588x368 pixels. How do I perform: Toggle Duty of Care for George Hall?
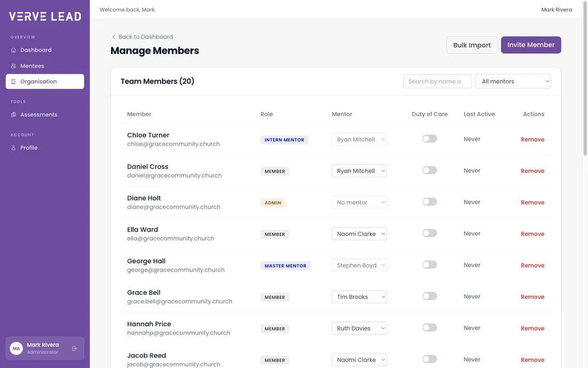tap(429, 265)
